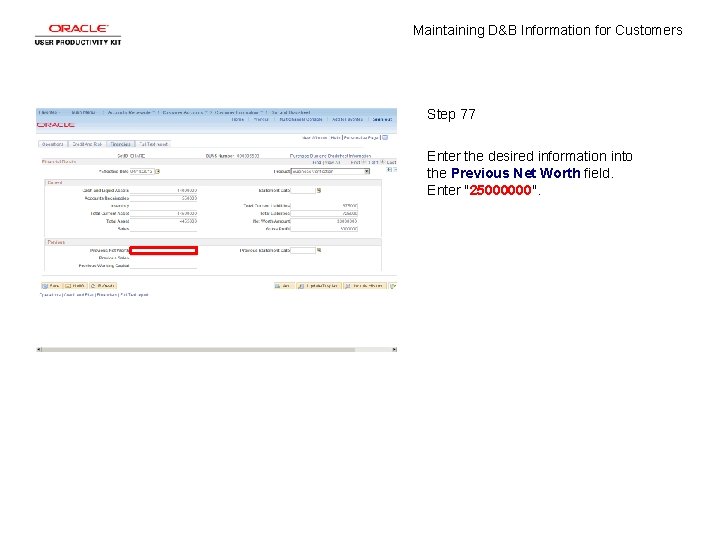Click the Add to Favorites link
The image size is (720, 540).
(x=348, y=119)
